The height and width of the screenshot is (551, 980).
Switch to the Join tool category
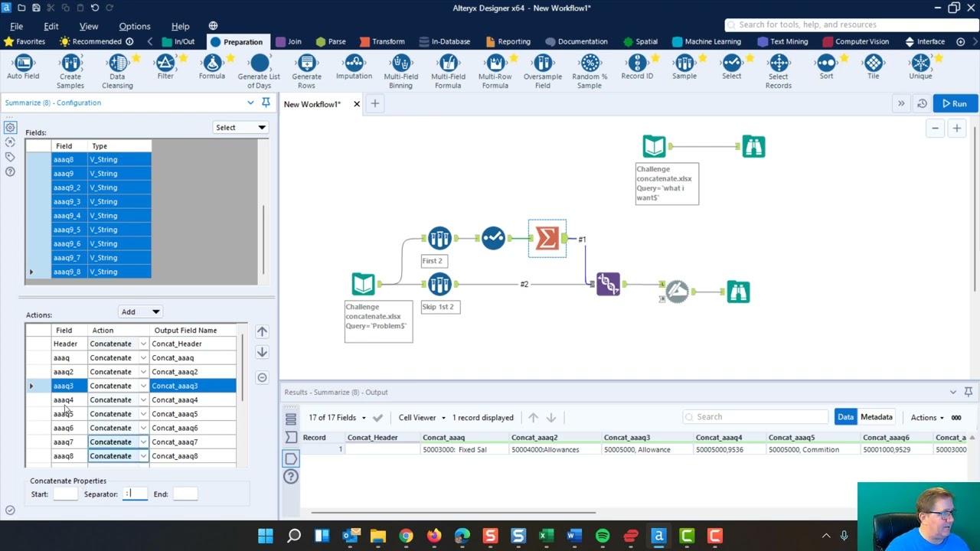tap(289, 41)
